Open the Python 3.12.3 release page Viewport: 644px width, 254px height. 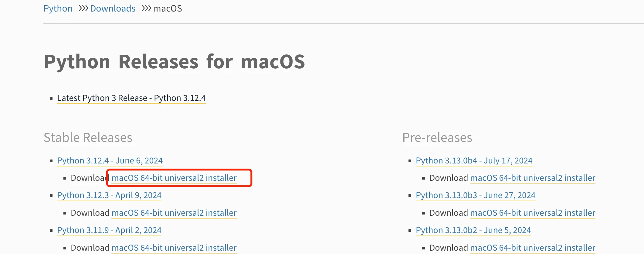(109, 195)
